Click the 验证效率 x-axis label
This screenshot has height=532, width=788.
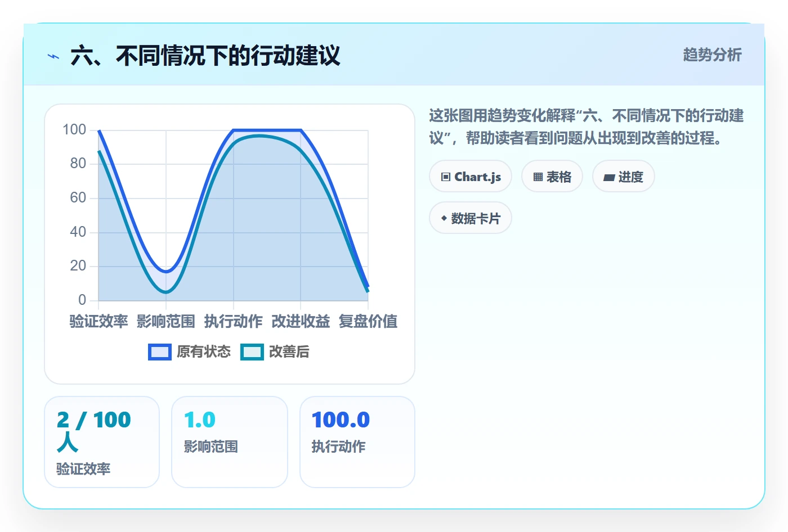[x=98, y=322]
